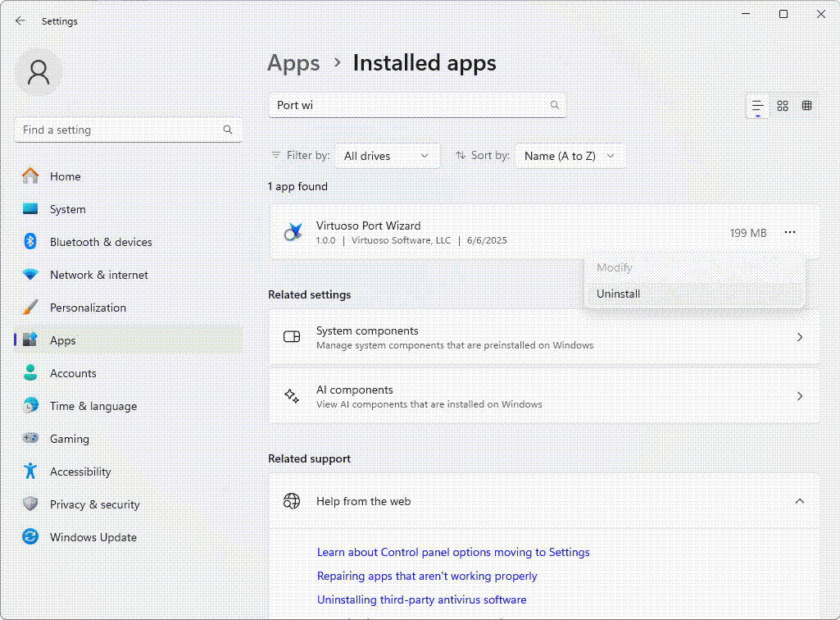Open AI components settings card title
840x620 pixels.
point(355,390)
